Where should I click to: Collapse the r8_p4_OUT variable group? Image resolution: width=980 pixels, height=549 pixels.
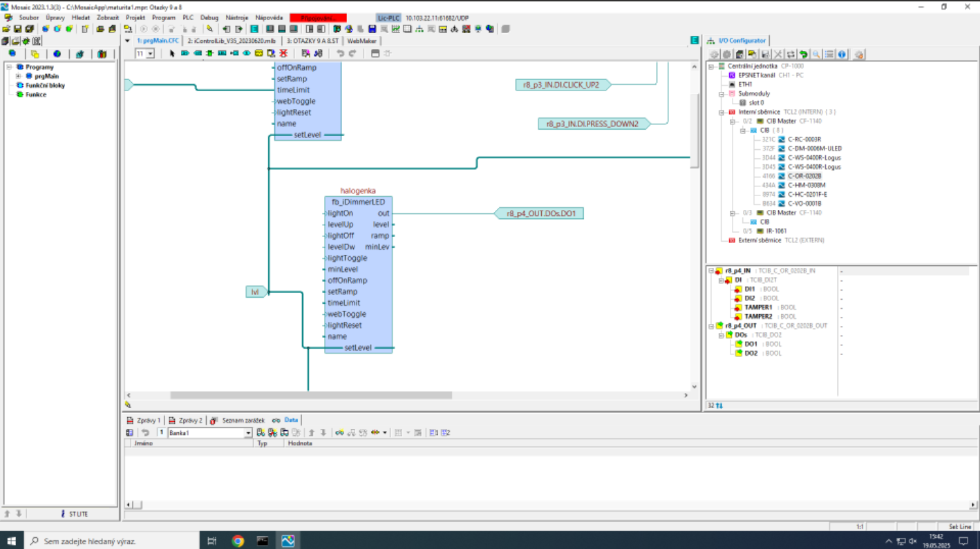point(711,326)
